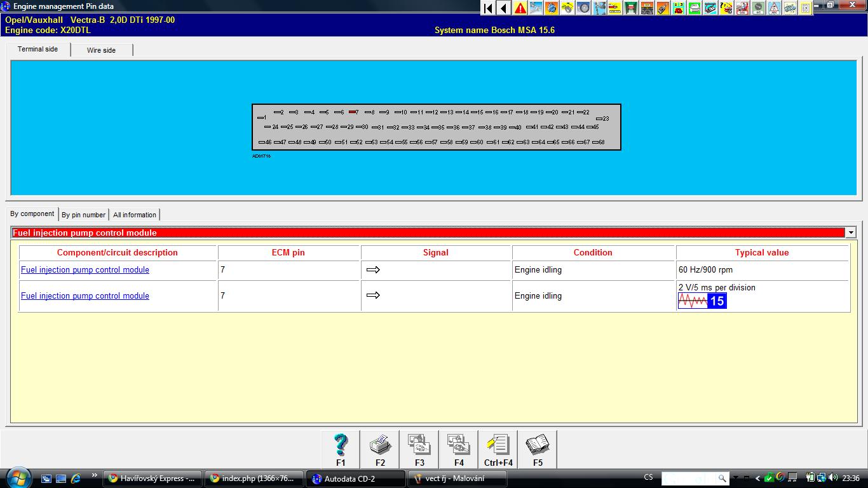Open the waveform 15 oscilloscope thumbnail

pyautogui.click(x=702, y=301)
